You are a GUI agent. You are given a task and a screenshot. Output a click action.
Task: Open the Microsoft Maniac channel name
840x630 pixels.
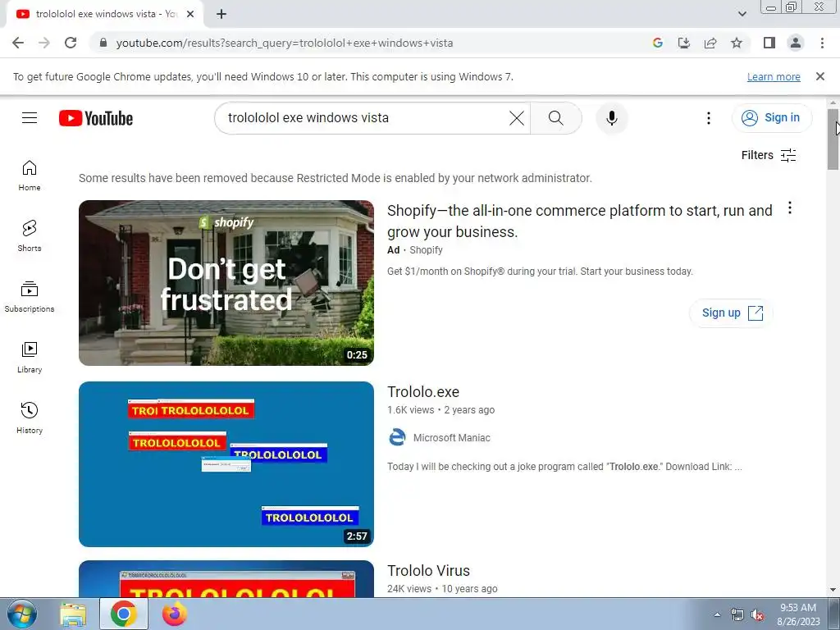[452, 438]
